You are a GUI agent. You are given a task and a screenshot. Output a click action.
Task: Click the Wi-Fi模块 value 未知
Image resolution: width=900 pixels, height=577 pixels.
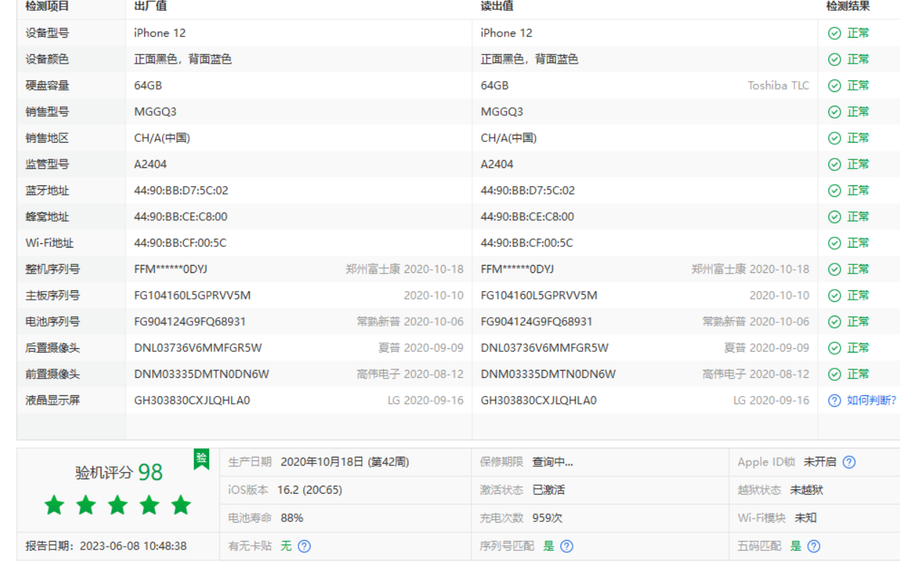[x=805, y=518]
